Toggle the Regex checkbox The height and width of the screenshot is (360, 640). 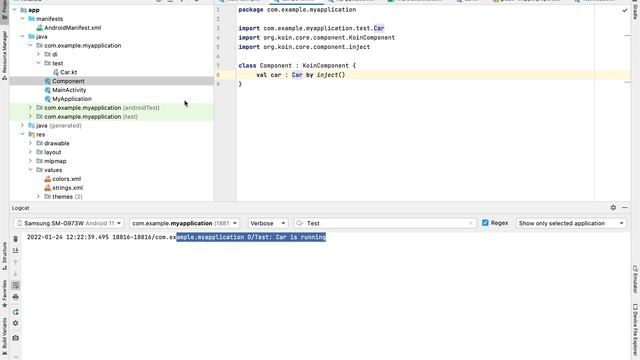point(485,223)
